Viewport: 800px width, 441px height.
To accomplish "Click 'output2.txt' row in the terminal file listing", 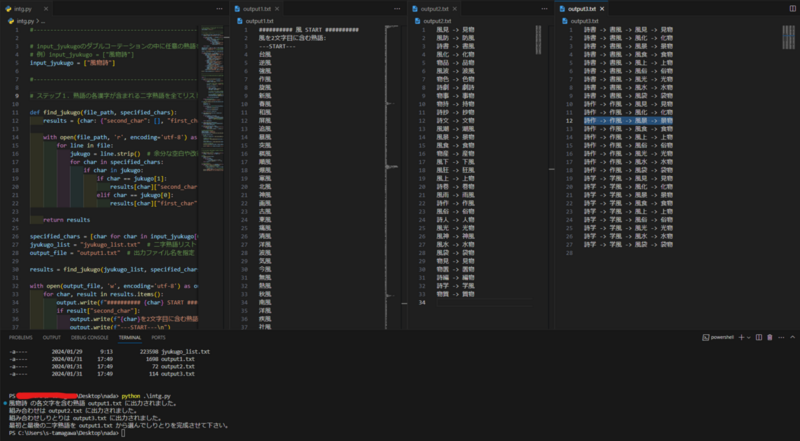I will point(102,366).
